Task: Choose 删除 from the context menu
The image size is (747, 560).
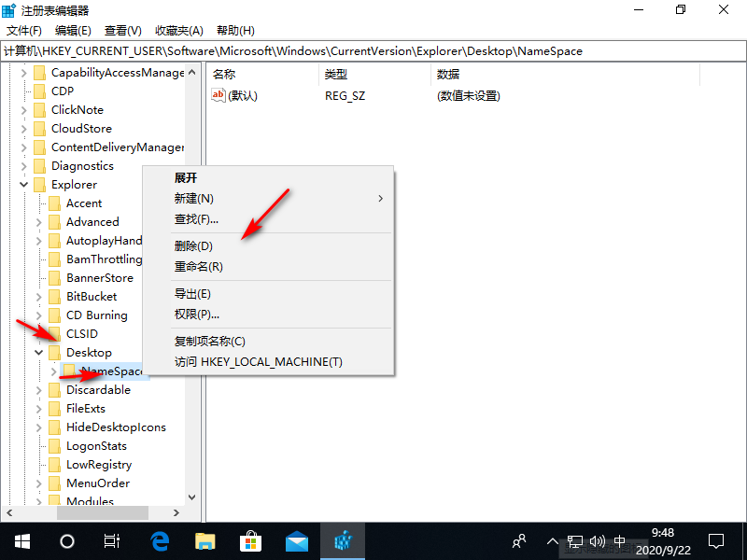Action: click(193, 245)
